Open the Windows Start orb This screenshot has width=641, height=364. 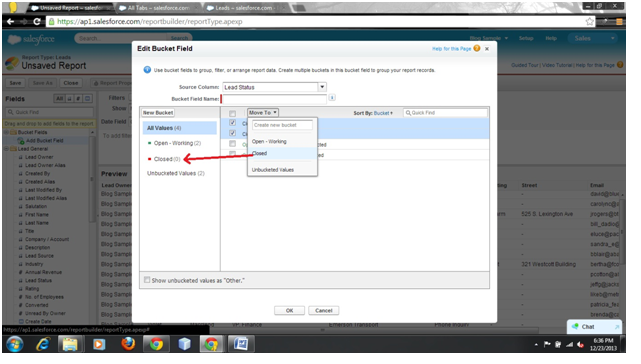15,344
